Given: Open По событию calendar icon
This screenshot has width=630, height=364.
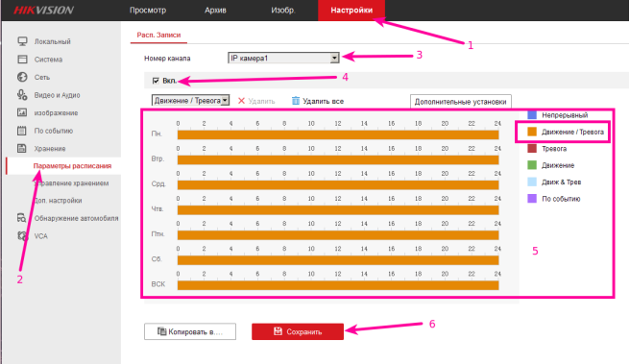Looking at the screenshot, I should tap(22, 131).
